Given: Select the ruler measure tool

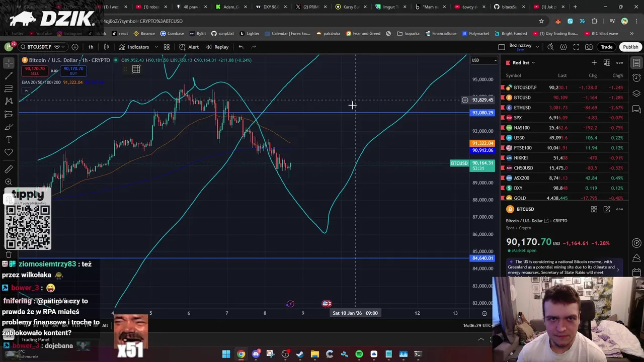Looking at the screenshot, I should click(x=9, y=169).
